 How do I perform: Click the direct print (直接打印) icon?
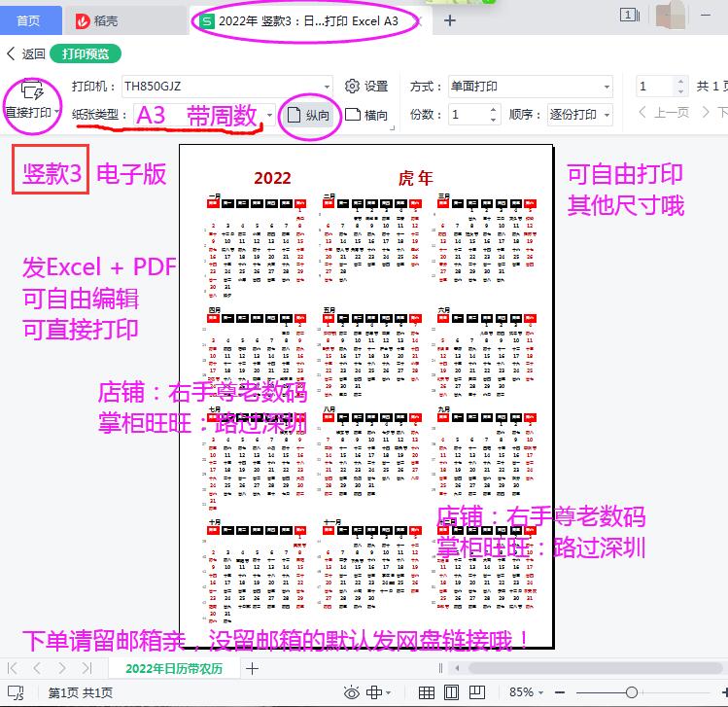[x=31, y=90]
